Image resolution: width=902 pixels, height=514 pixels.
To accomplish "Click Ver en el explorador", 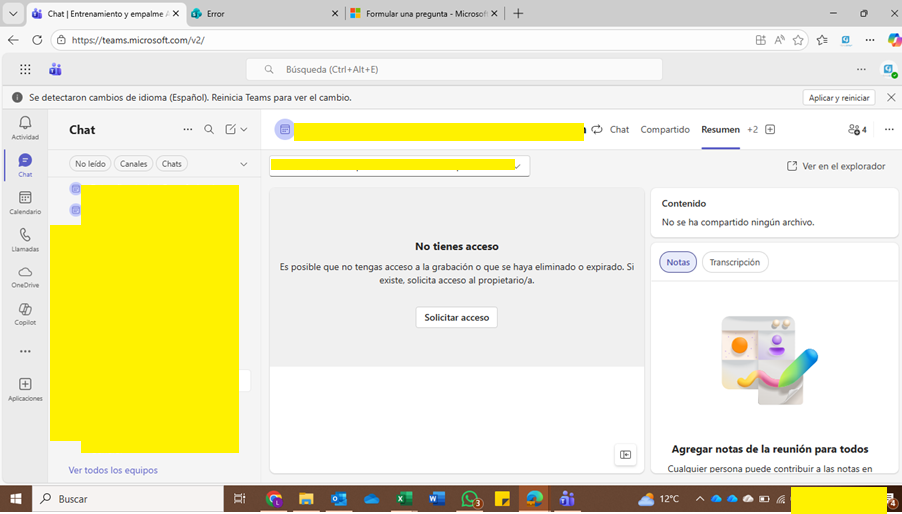I will [836, 166].
